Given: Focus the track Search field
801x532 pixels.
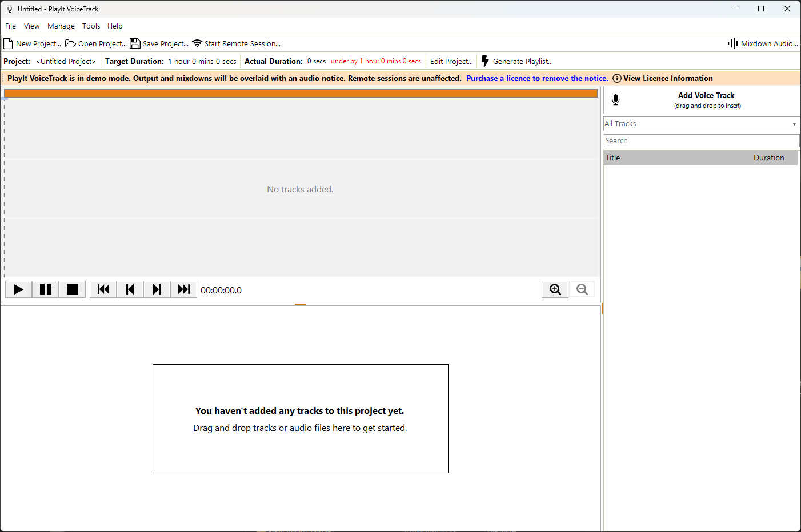Looking at the screenshot, I should tap(702, 140).
